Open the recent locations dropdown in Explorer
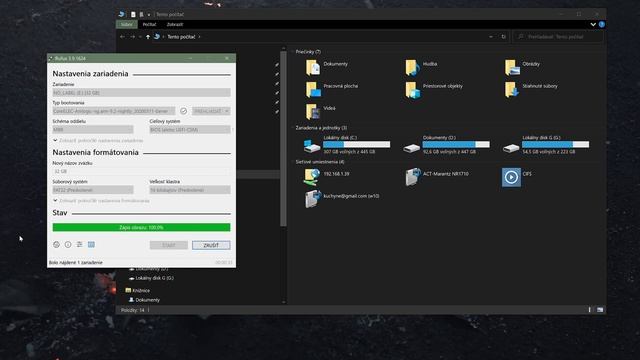 tap(140, 37)
